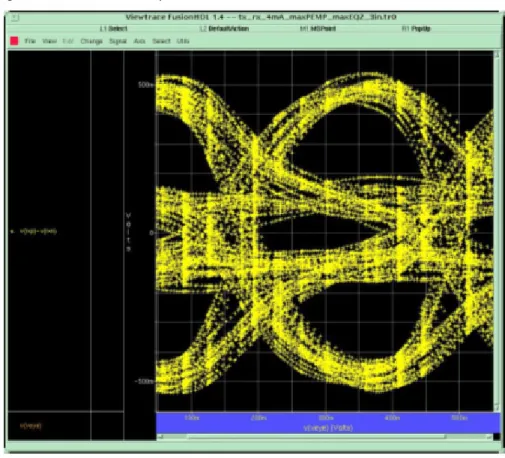Click the horizontal scrollbar left arrow

(160, 437)
